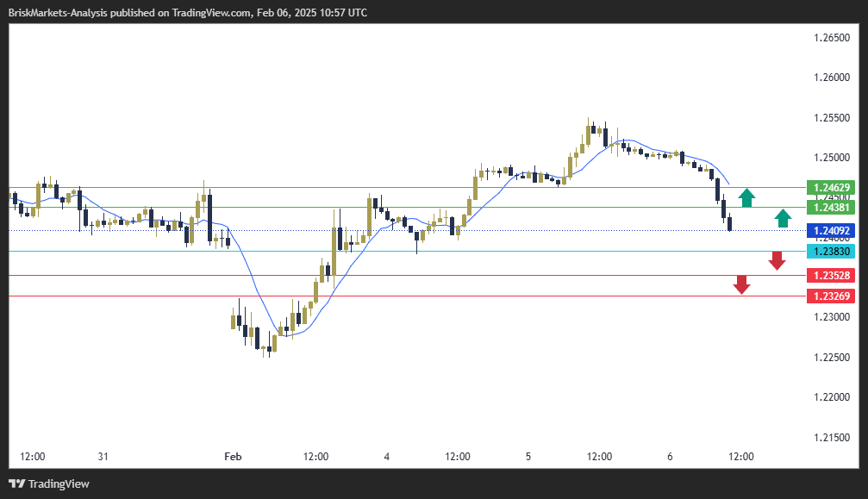Click the TradingView logo in bottom corner

[49, 483]
